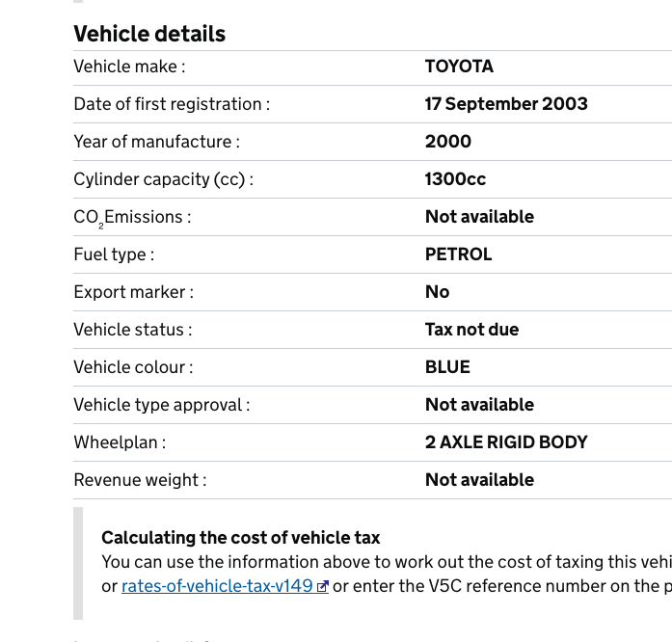Open the rates-of-vehicle-tax-v149 link
This screenshot has width=672, height=642.
coord(217,585)
